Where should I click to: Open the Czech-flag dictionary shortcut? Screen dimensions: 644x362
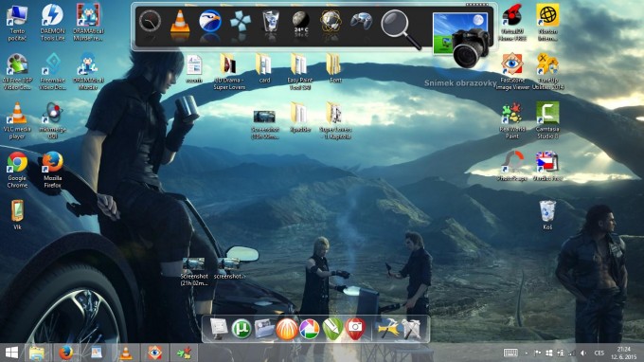tap(547, 166)
